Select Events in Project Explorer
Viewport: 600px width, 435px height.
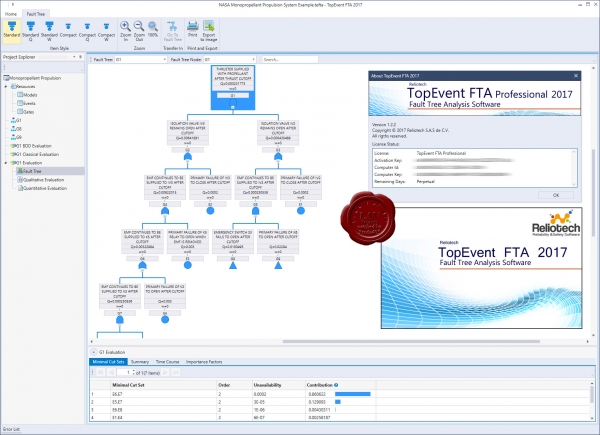pyautogui.click(x=26, y=103)
